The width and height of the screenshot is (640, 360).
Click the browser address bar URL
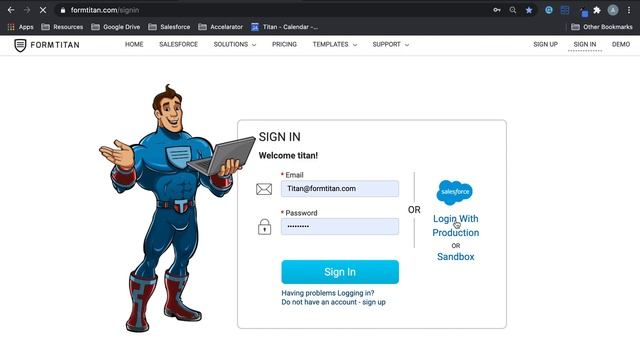coord(105,10)
